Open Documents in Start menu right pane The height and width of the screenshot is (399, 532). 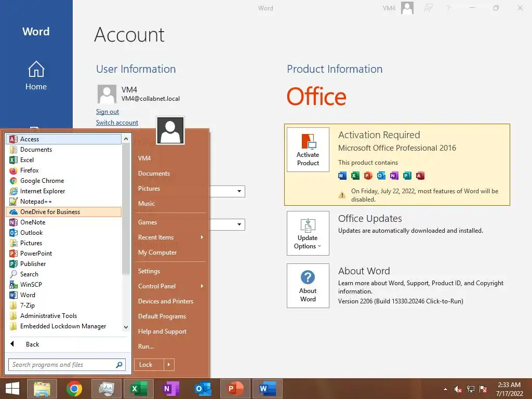click(170, 174)
